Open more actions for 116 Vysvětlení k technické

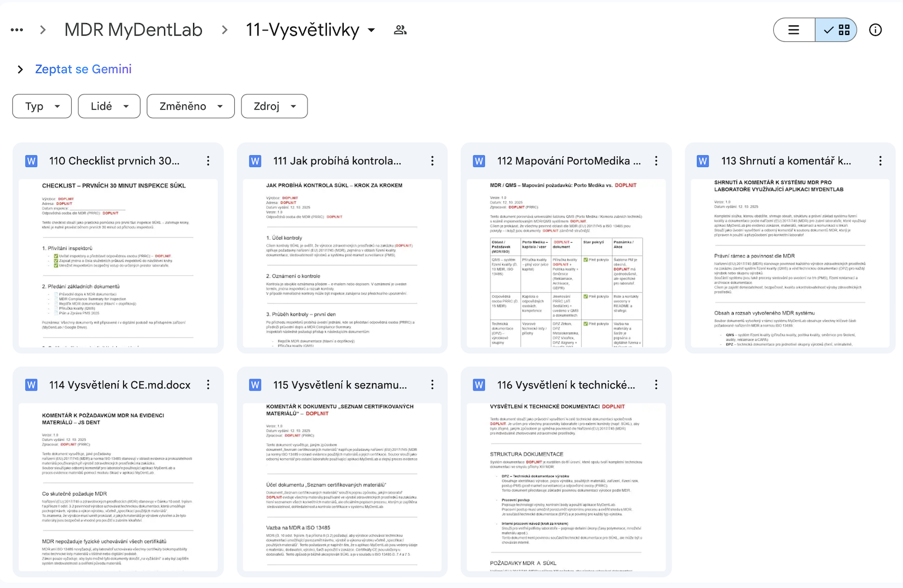tap(656, 385)
